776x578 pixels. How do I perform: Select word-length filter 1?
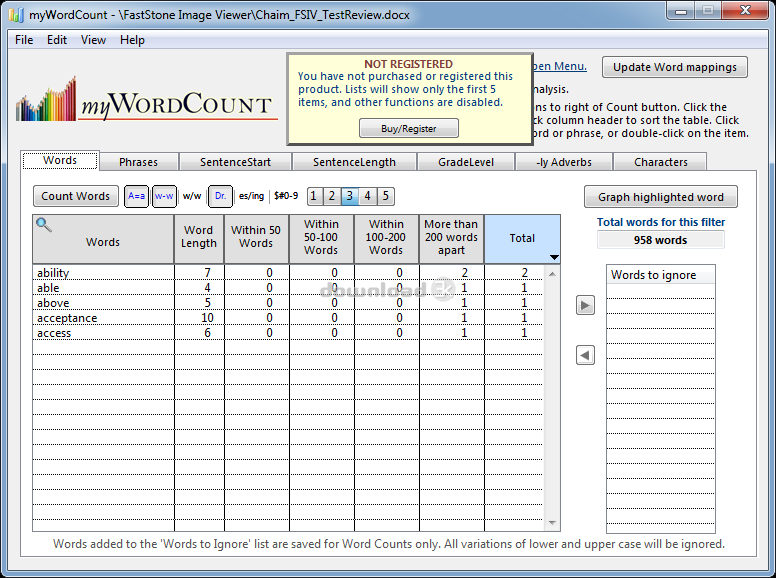point(314,196)
